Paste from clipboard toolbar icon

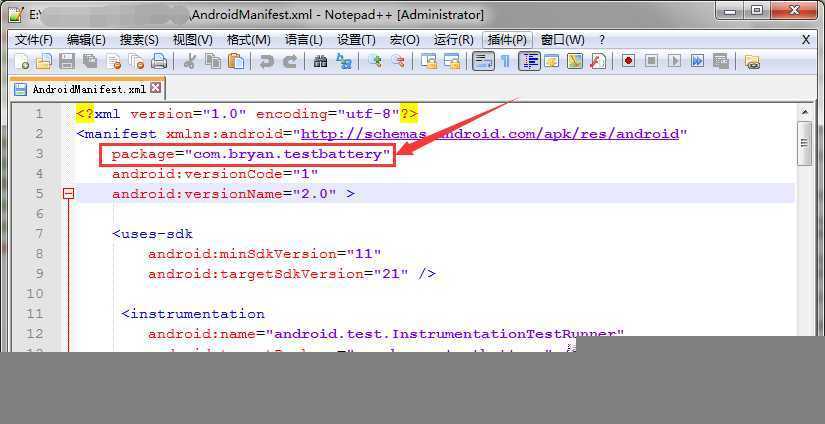coord(236,62)
